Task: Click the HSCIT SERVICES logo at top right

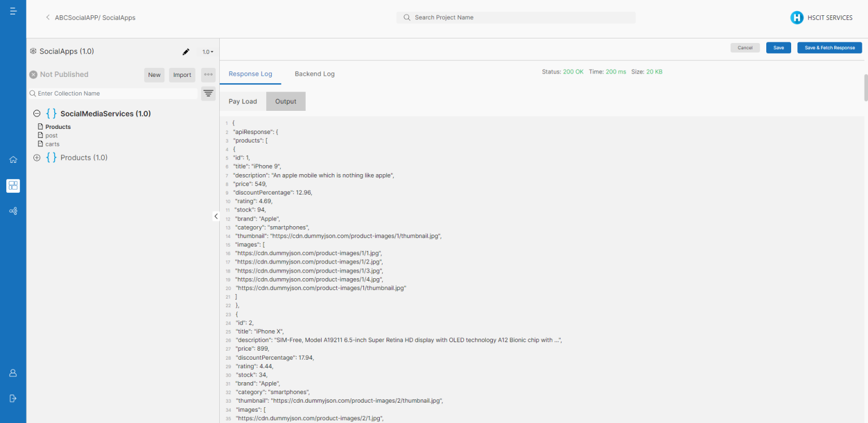Action: pyautogui.click(x=797, y=18)
